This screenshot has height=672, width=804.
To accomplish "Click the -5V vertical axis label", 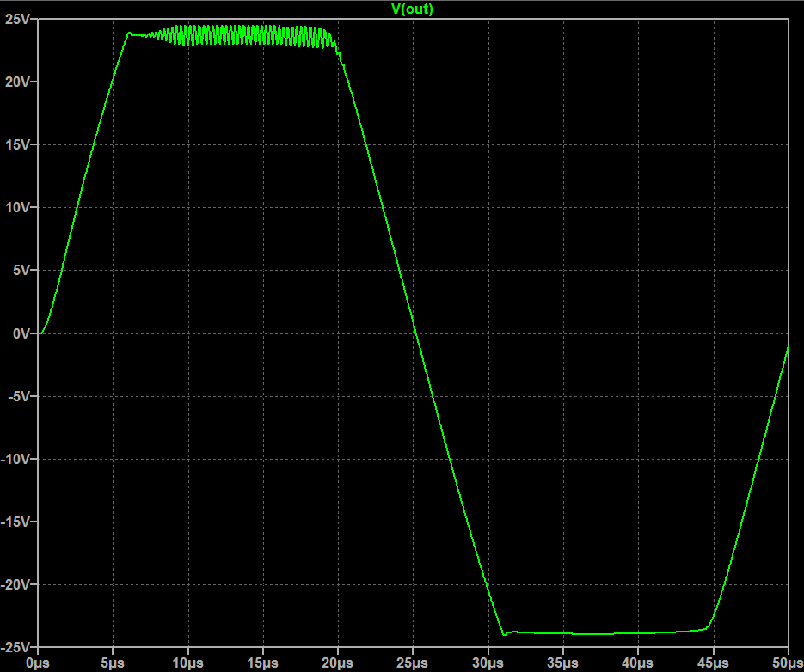I will [x=19, y=396].
